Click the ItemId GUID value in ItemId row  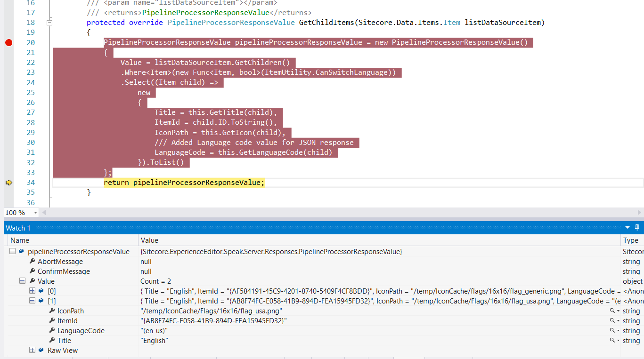(213, 321)
